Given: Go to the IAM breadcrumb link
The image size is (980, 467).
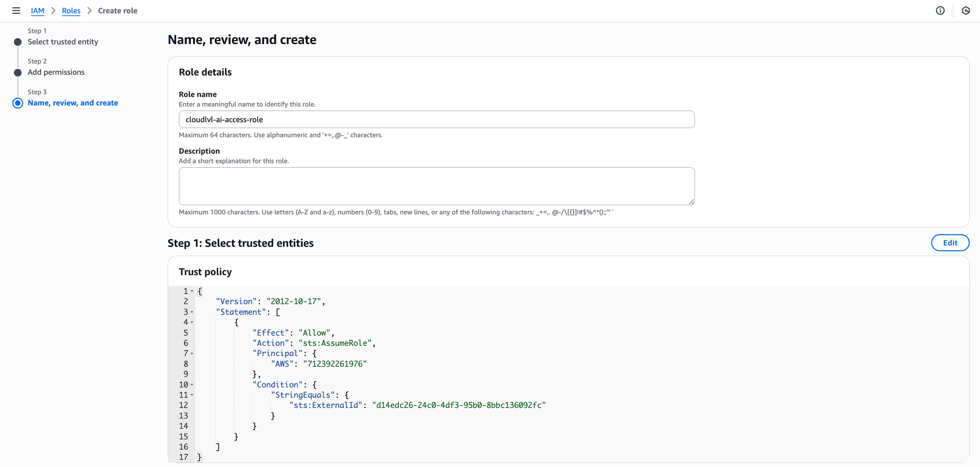Looking at the screenshot, I should point(37,11).
